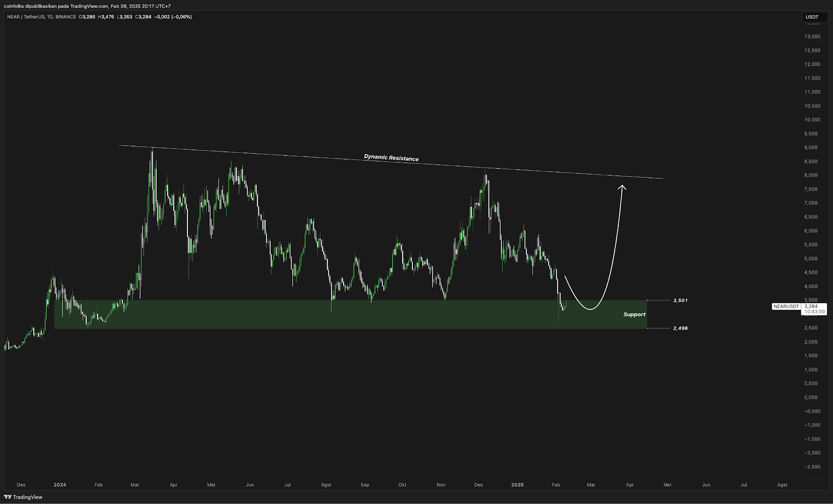
Task: Click the 11,000 price axis label
Action: [x=812, y=92]
